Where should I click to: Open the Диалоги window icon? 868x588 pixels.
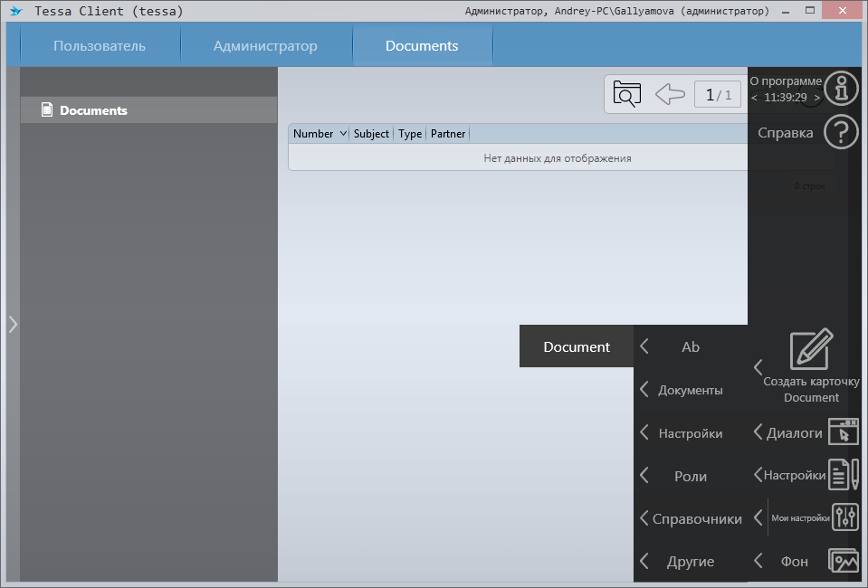pos(844,432)
